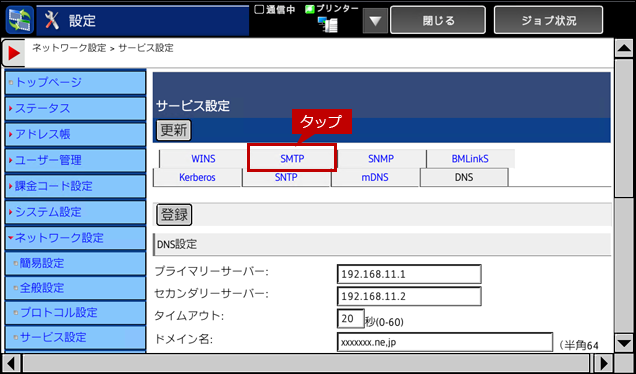Click the タイムアウト seconds field

350,319
